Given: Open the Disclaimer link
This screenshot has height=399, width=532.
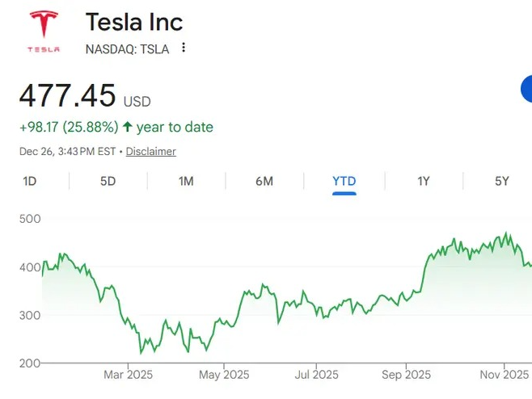Looking at the screenshot, I should (151, 151).
